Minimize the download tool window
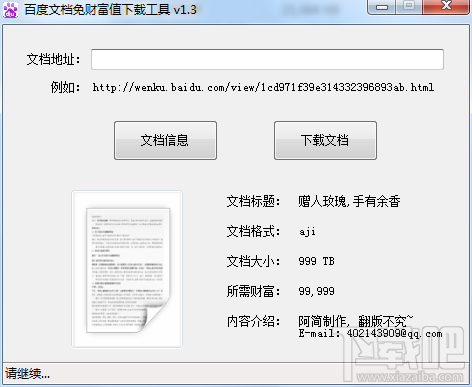Screen dimensions: 472x387 (382, 7)
